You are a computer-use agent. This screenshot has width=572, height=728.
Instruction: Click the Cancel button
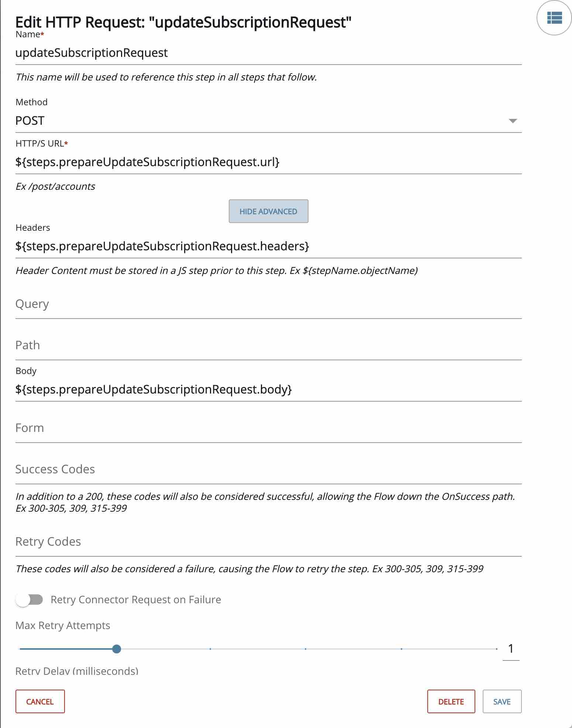point(40,701)
